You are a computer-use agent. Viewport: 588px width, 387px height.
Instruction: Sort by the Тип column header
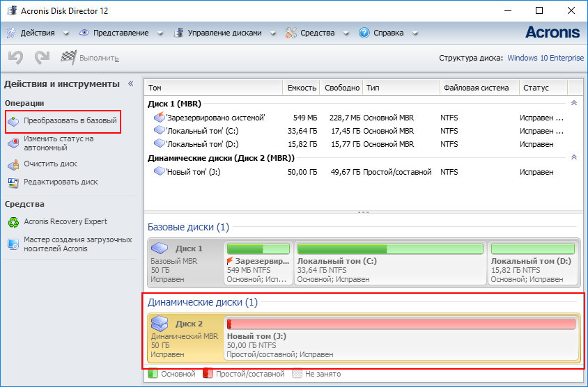401,88
